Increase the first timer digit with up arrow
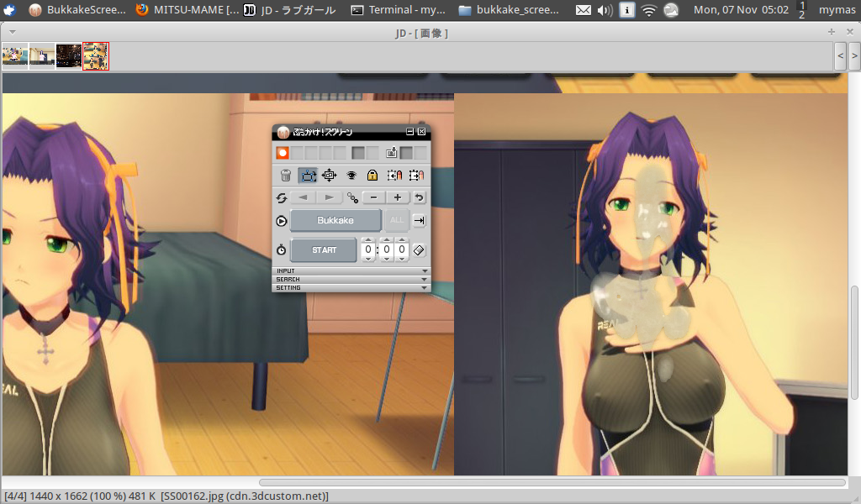Image resolution: width=861 pixels, height=504 pixels. pos(368,240)
